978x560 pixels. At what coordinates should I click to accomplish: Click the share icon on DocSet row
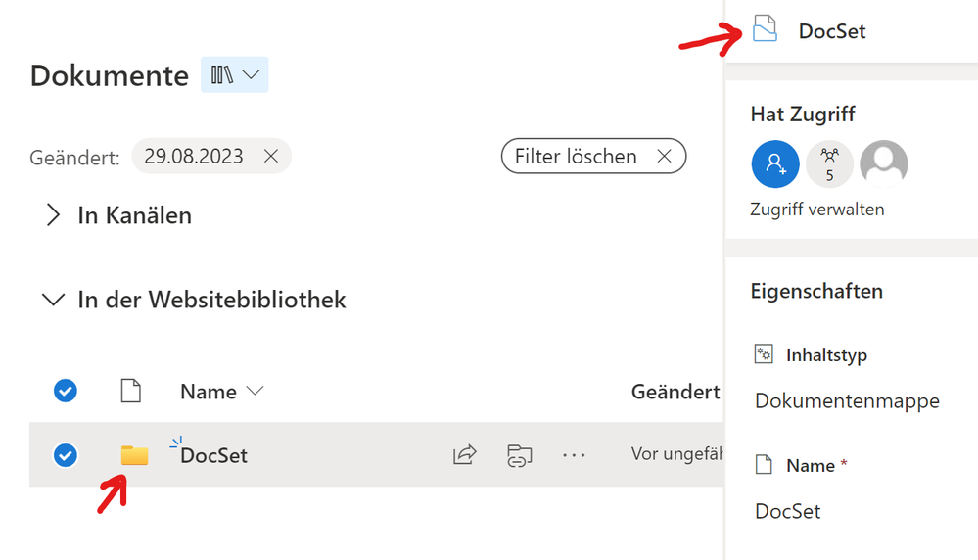[465, 454]
